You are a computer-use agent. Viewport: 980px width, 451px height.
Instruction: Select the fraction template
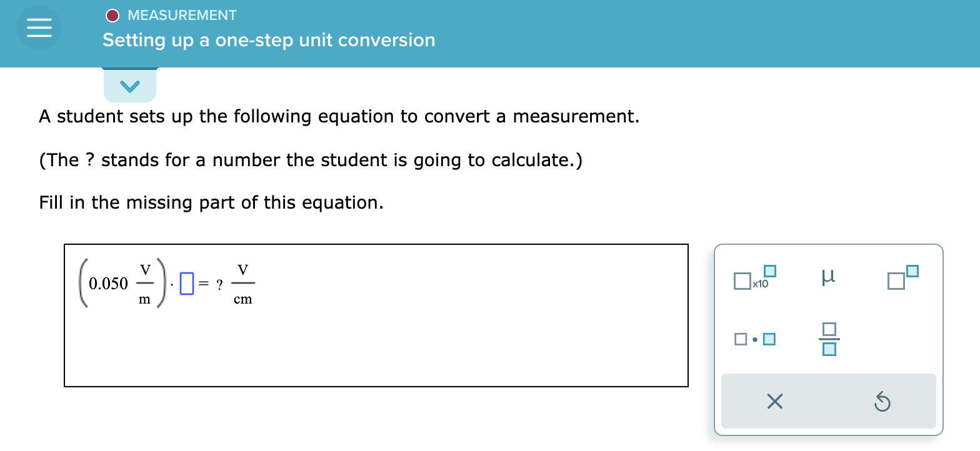[x=829, y=338]
